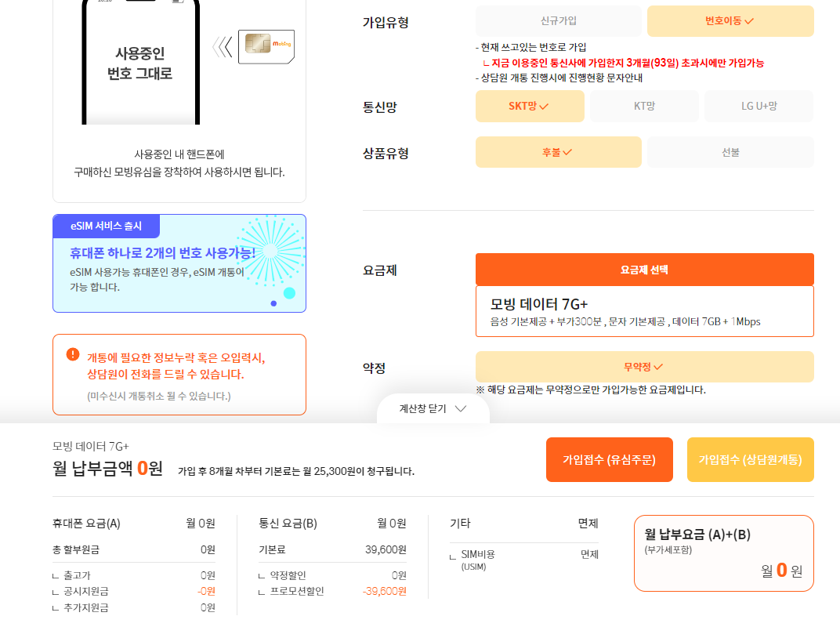Click 월 납부요금 (A)+(B) summary box
This screenshot has height=627, width=840.
click(724, 553)
